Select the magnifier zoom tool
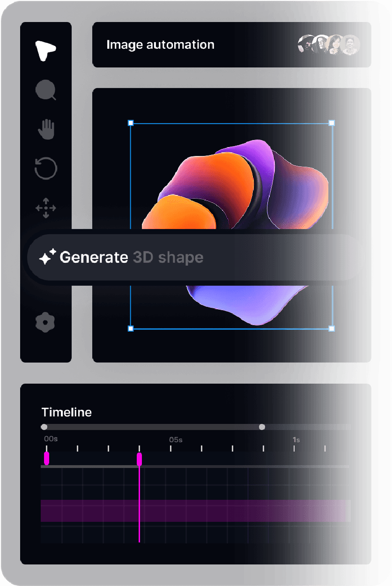Image resolution: width=392 pixels, height=586 pixels. point(46,90)
